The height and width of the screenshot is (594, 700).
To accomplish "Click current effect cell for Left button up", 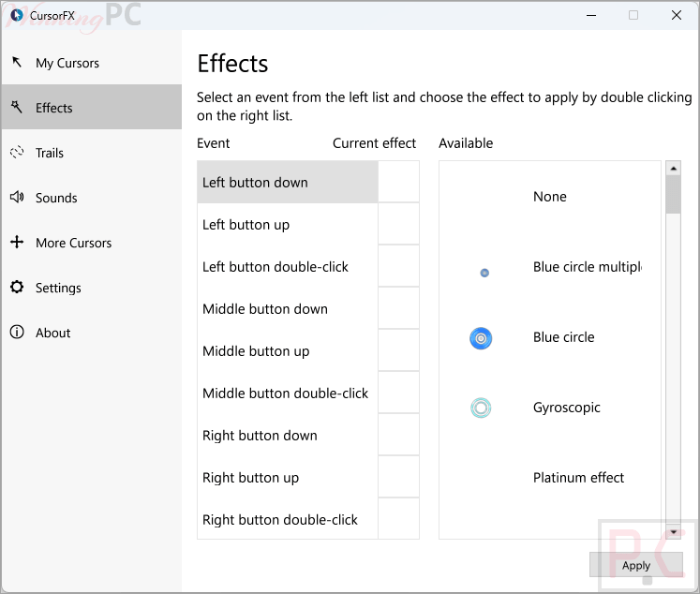I will [398, 224].
